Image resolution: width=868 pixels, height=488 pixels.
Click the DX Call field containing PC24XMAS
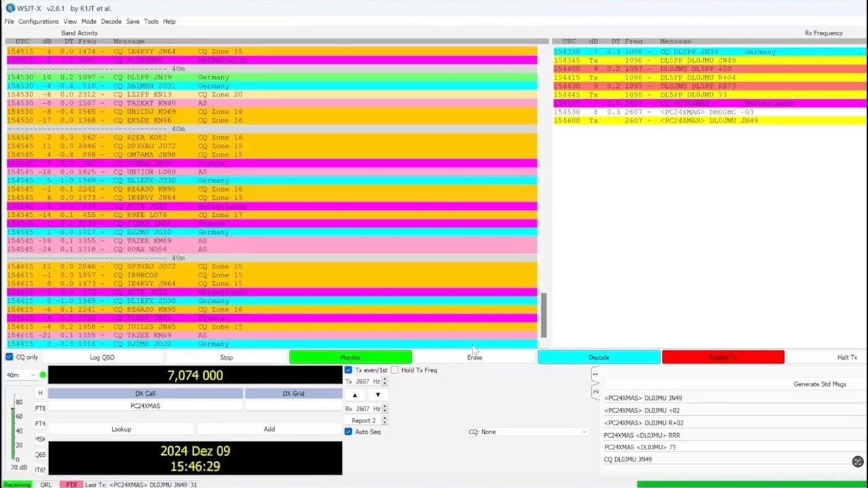[145, 406]
